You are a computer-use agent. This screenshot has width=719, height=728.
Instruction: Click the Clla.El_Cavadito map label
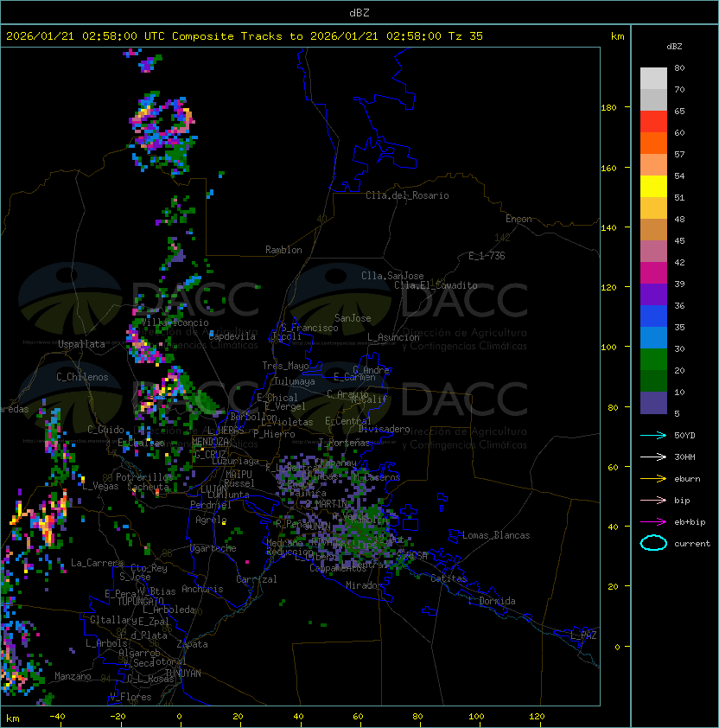point(436,285)
